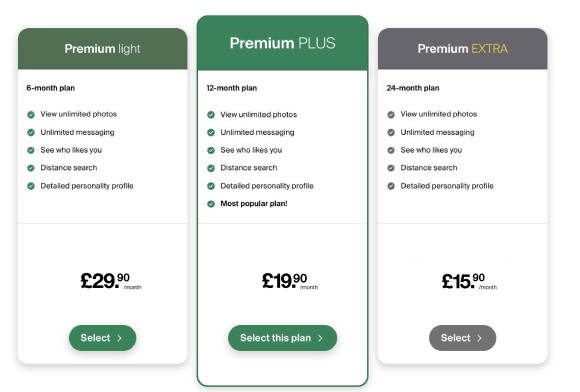Click gray check beside 24-month See who likes you
This screenshot has width=580, height=392.
391,150
